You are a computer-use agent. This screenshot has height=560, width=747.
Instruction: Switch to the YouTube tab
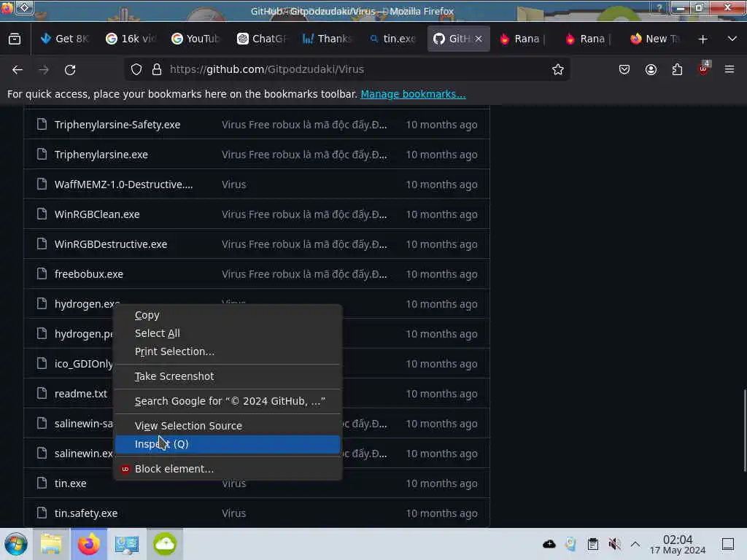coord(196,39)
